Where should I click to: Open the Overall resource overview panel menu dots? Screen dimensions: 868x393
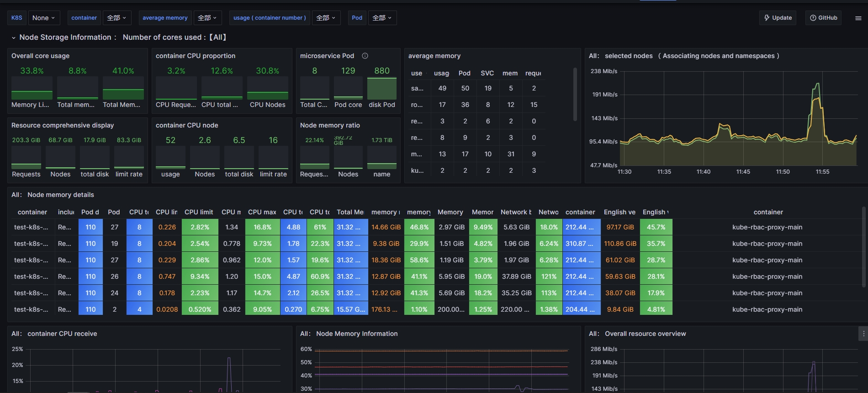point(863,334)
